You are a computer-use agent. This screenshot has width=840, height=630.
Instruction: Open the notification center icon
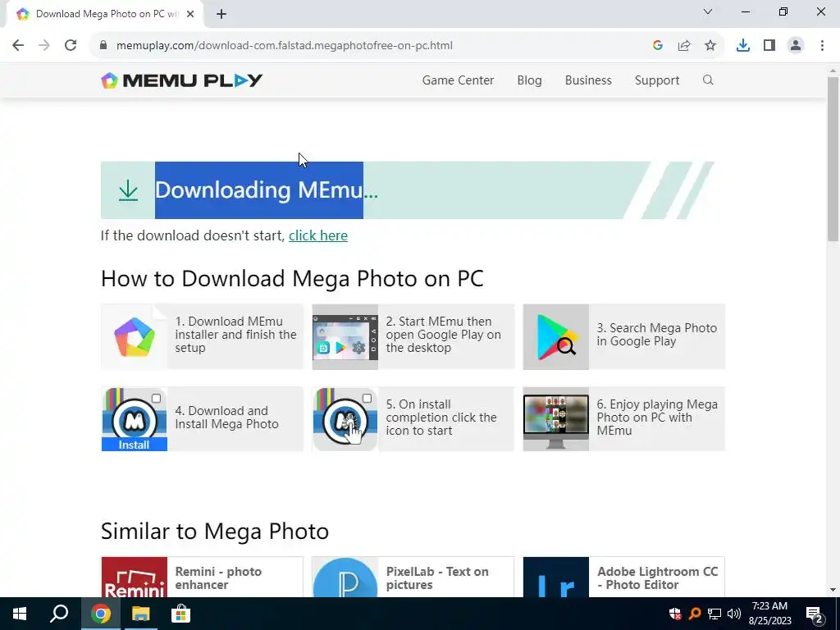(815, 614)
